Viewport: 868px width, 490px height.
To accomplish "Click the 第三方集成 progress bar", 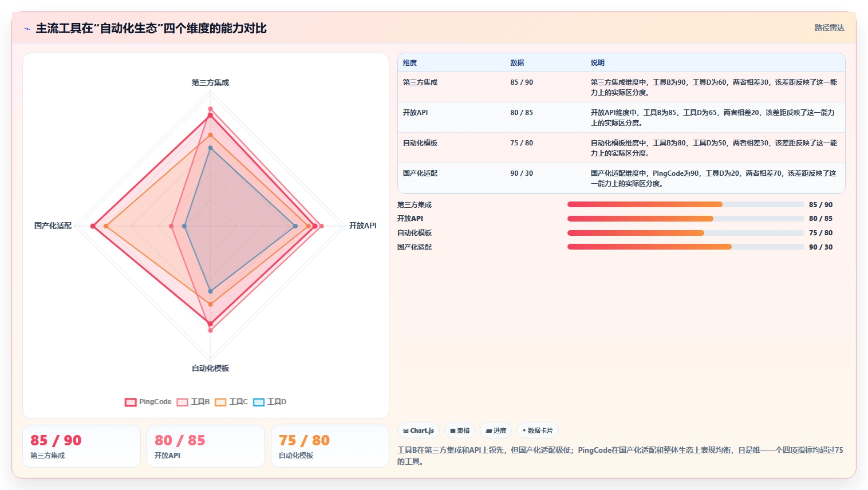I will pyautogui.click(x=685, y=204).
